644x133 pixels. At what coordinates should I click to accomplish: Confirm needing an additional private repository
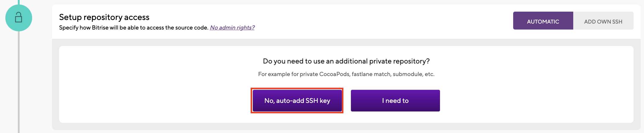point(395,100)
